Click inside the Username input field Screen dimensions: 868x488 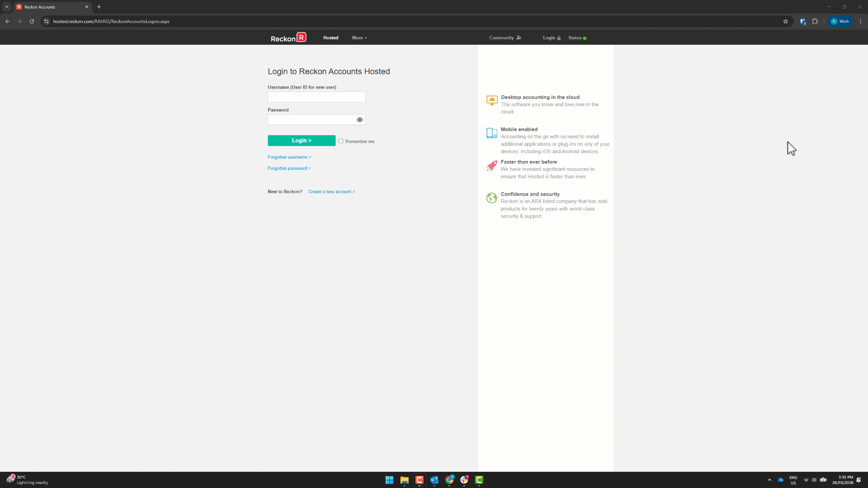click(316, 97)
